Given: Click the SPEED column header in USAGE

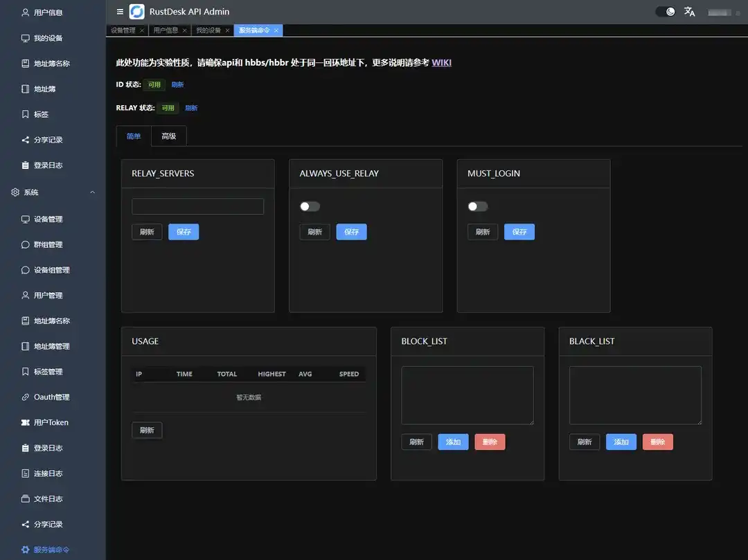Looking at the screenshot, I should pyautogui.click(x=349, y=374).
